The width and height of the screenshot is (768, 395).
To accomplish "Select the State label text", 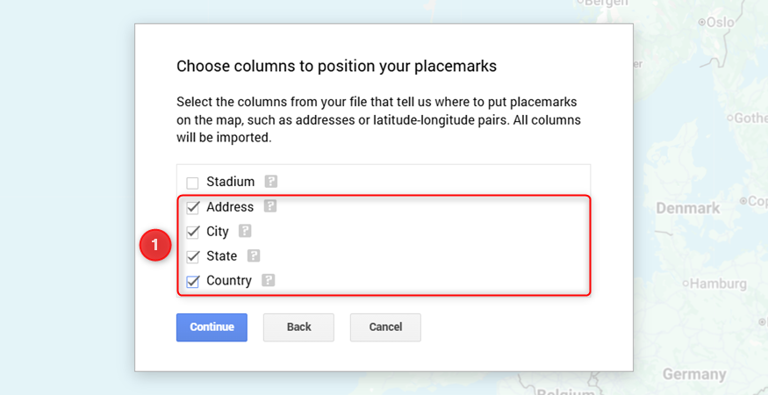I will click(222, 256).
